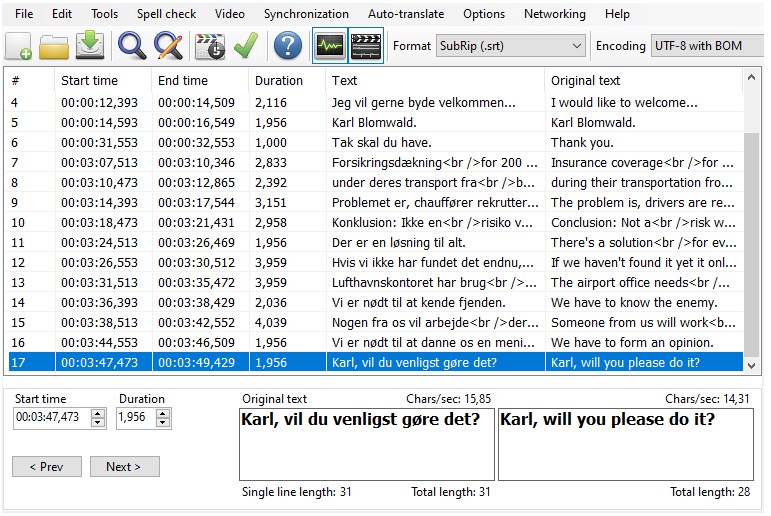Select row 5 text 'Karl Blomwald.'
This screenshot has height=516, width=771.
point(374,122)
